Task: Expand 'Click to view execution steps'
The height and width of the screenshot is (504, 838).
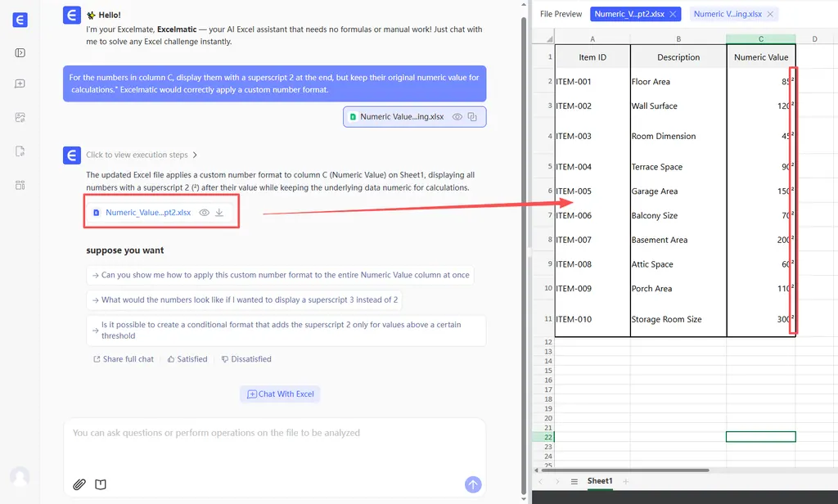Action: (142, 155)
